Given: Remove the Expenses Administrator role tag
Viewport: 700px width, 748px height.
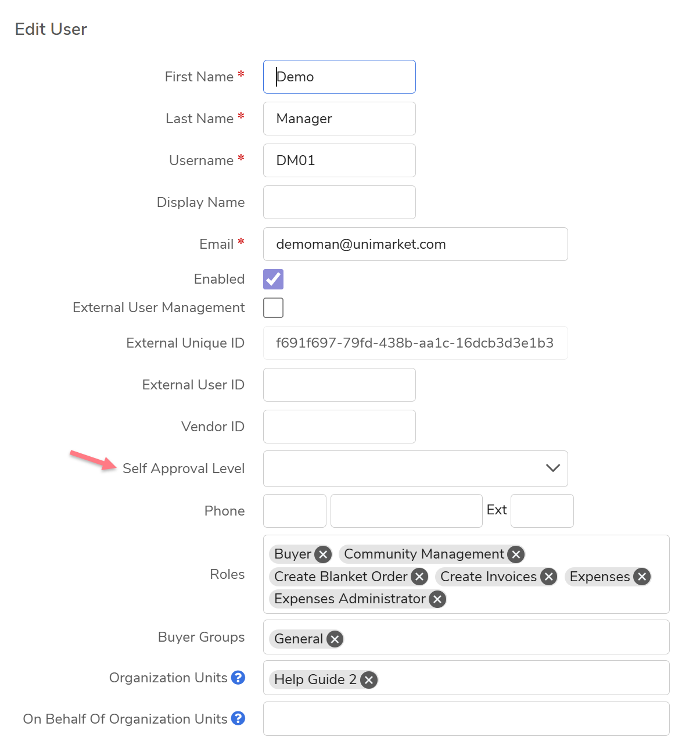Looking at the screenshot, I should pyautogui.click(x=437, y=599).
